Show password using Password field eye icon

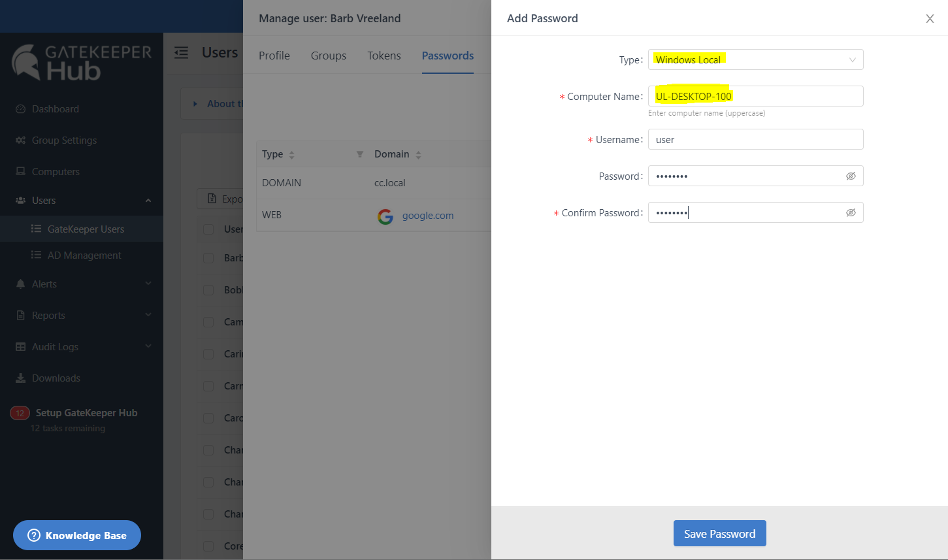pos(851,176)
